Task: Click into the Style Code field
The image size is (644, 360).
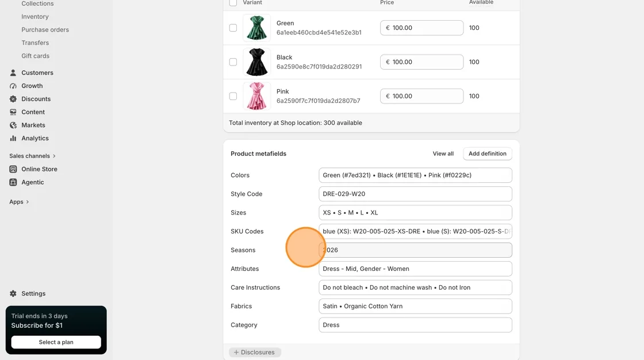Action: 415,194
